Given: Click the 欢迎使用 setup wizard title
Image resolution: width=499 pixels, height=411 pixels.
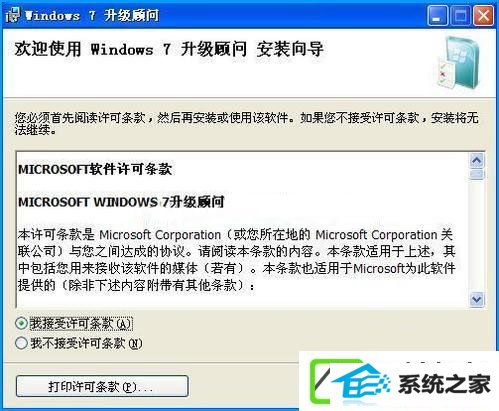Looking at the screenshot, I should point(169,49).
